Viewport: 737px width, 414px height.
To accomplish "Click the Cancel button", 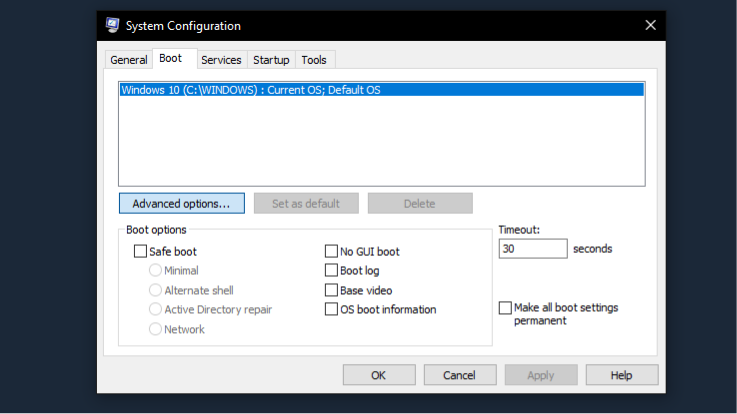I will coord(460,375).
